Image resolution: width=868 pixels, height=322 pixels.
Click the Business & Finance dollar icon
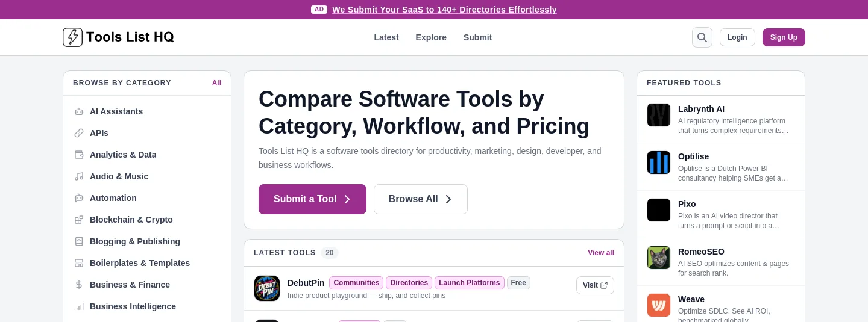(79, 285)
